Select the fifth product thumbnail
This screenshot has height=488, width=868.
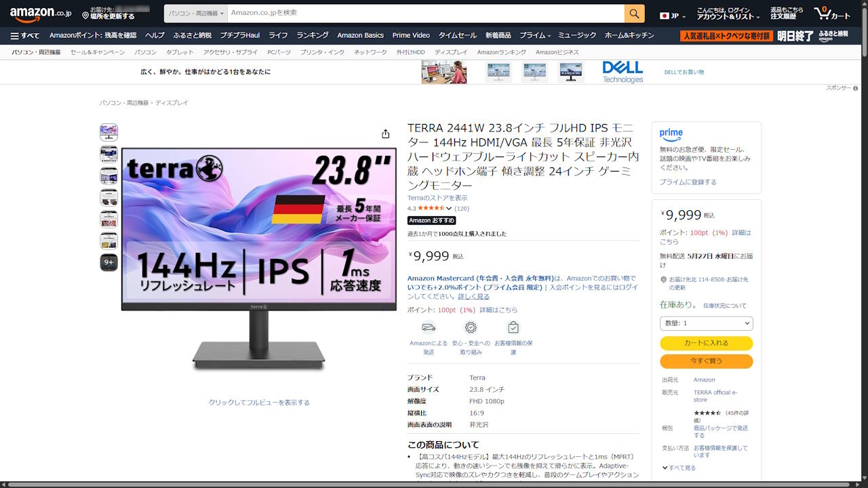(x=108, y=219)
